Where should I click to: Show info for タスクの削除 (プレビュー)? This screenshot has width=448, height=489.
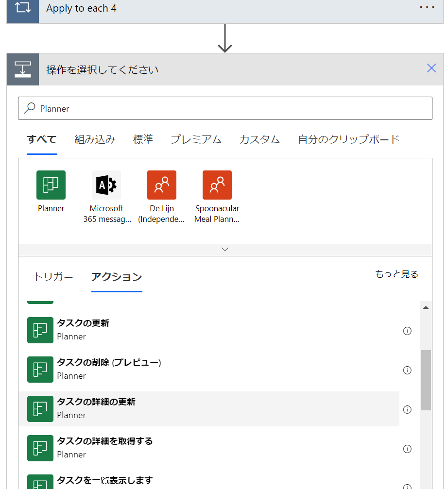(407, 370)
